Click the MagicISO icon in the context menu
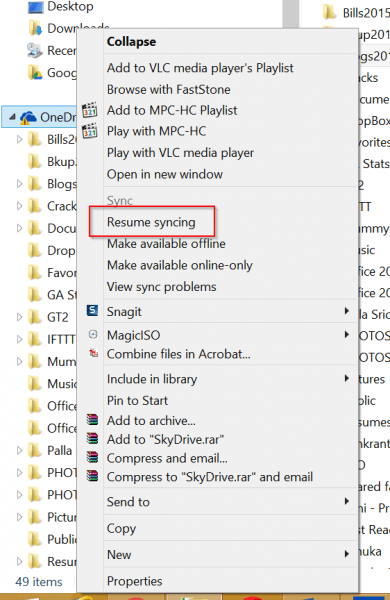This screenshot has height=600, width=390. [93, 334]
